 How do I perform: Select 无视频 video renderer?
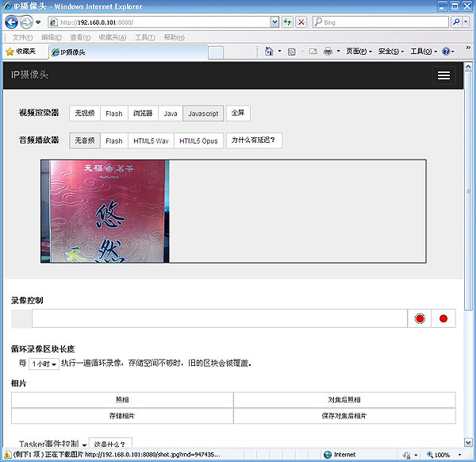pos(85,114)
